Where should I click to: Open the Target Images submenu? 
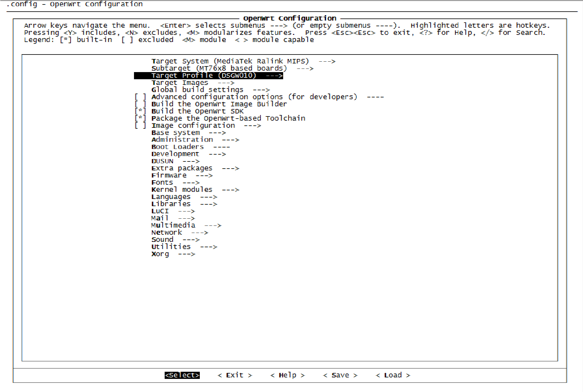(193, 83)
